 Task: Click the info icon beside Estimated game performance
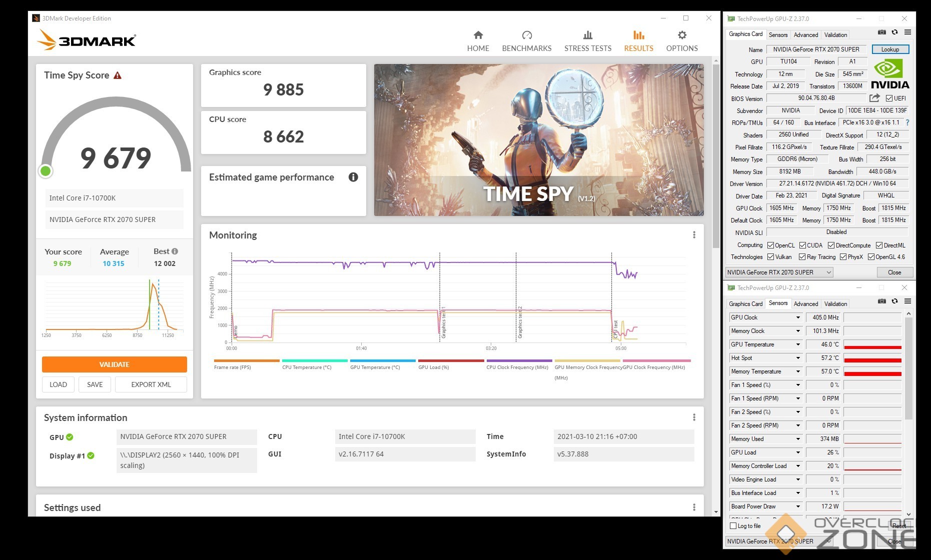353,177
